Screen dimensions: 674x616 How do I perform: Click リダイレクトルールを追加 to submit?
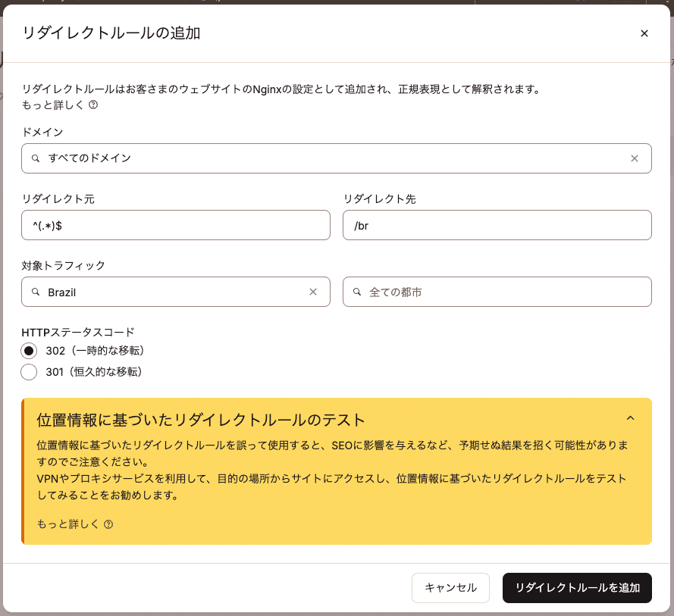(577, 588)
